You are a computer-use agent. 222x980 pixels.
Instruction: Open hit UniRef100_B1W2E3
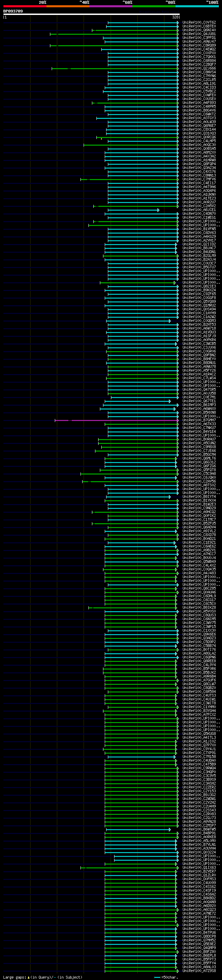(199, 504)
